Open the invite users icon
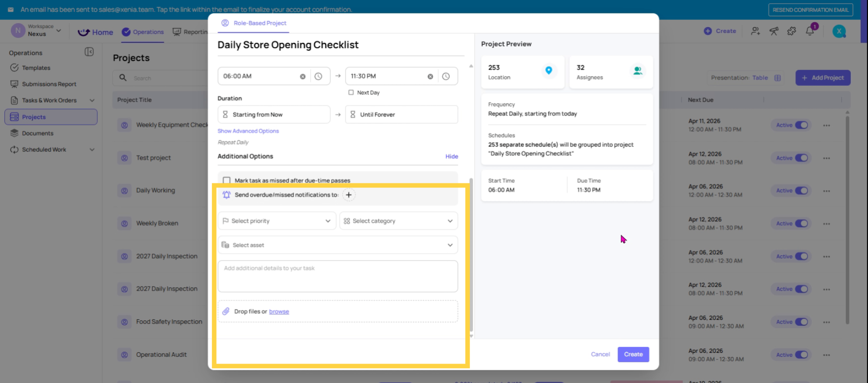 tap(755, 31)
